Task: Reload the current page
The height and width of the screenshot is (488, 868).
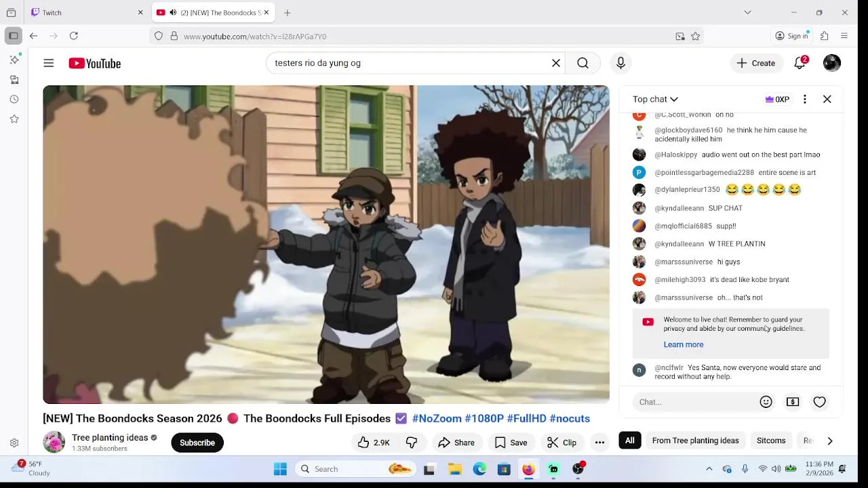Action: (x=74, y=36)
